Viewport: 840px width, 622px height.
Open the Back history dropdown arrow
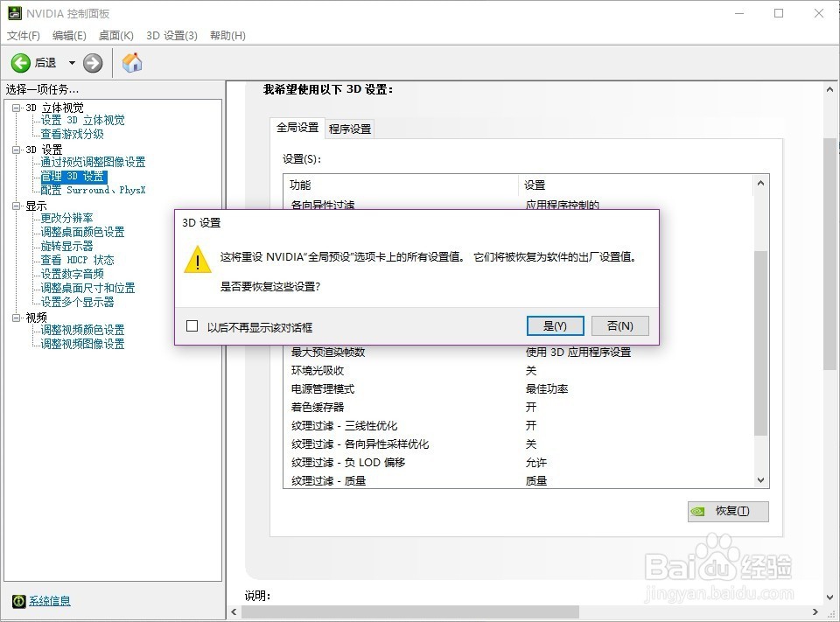(x=72, y=63)
